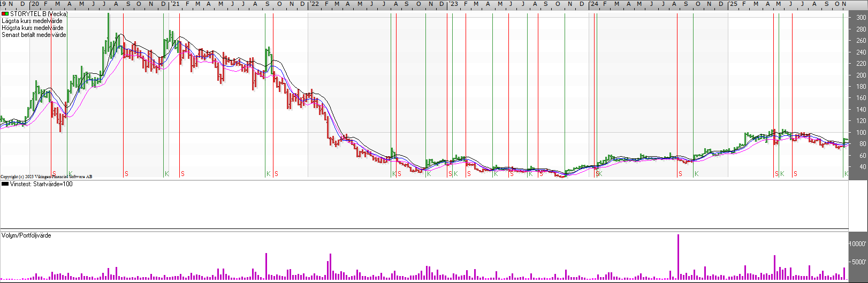The height and width of the screenshot is (283, 868).
Task: Select the green K buy marker at September 2021
Action: (268, 174)
